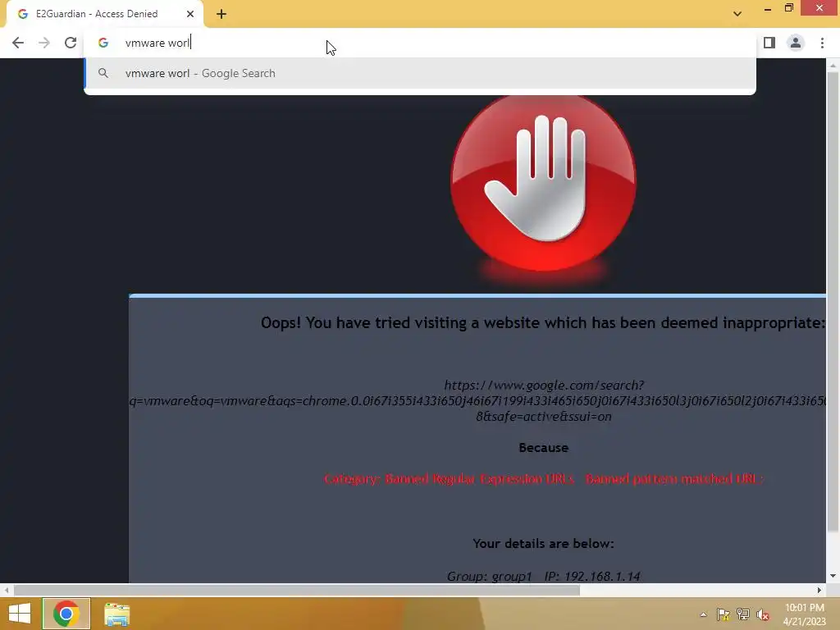This screenshot has height=630, width=840.
Task: Click the address bar text 'vmware worl'
Action: coord(157,43)
